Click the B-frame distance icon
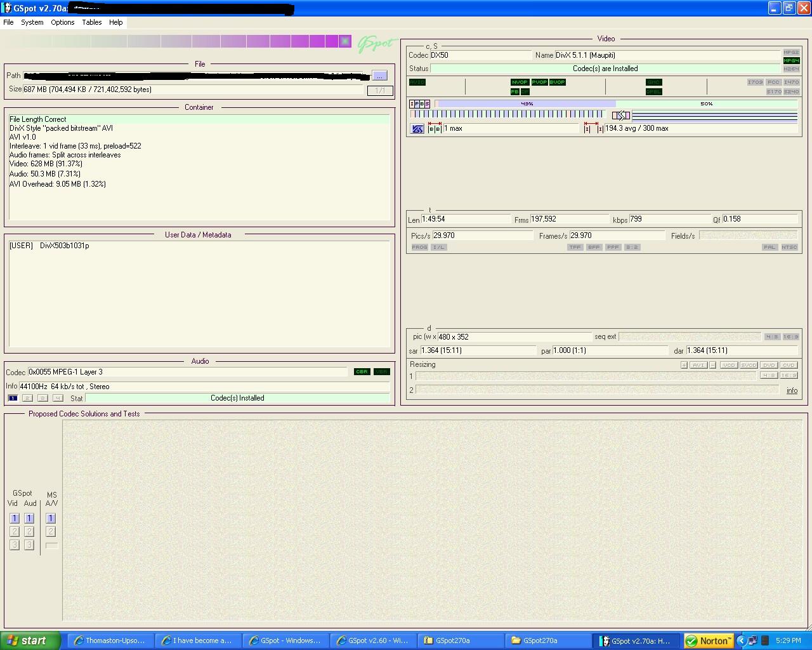Viewport: 812px width, 650px height. pos(435,129)
